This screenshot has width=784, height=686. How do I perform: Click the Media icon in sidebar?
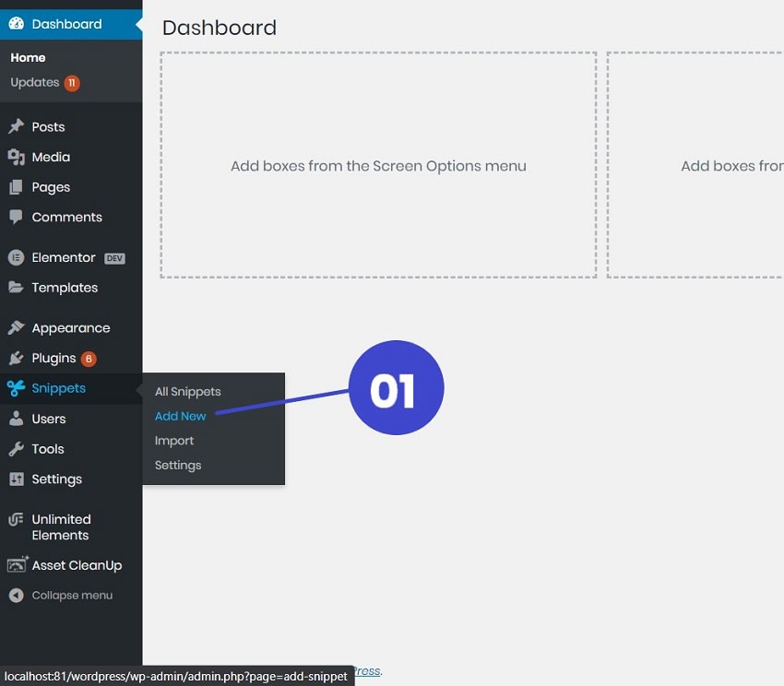16,157
